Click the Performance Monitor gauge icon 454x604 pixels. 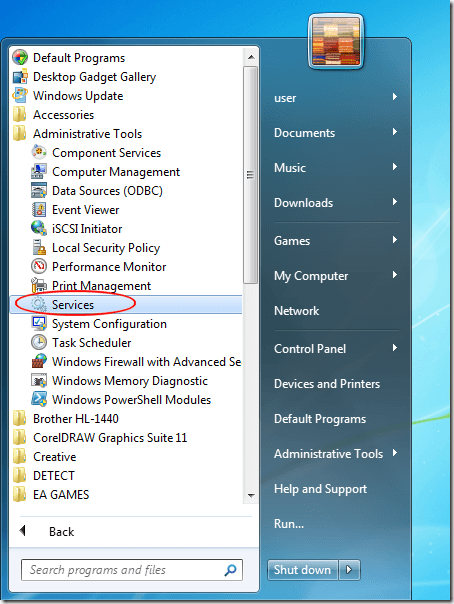point(39,266)
